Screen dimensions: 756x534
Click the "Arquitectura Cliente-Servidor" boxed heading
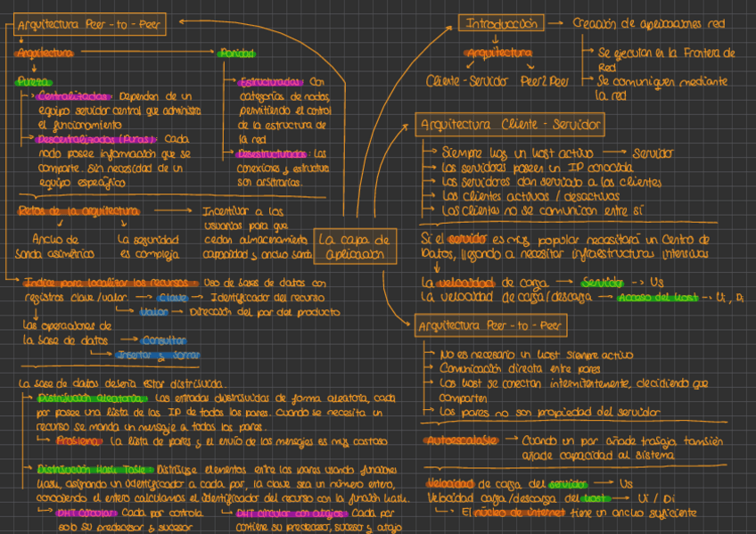point(510,126)
